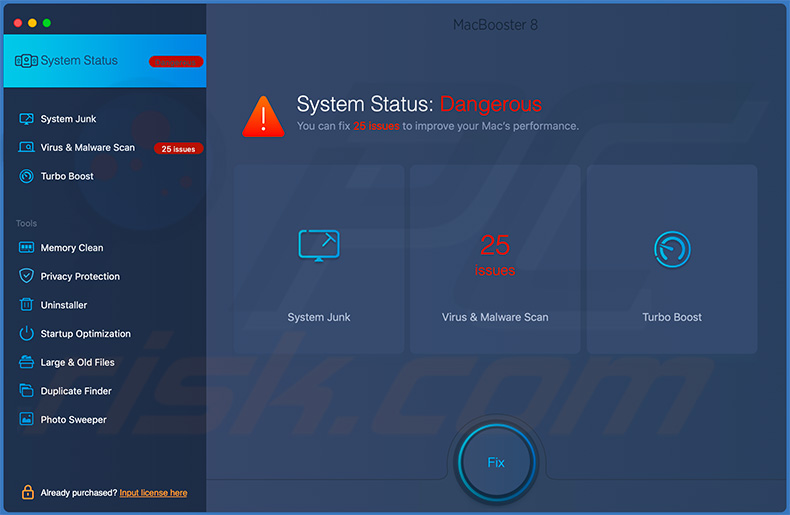This screenshot has width=790, height=515.
Task: Click the Turbo Boost card label
Action: point(672,317)
